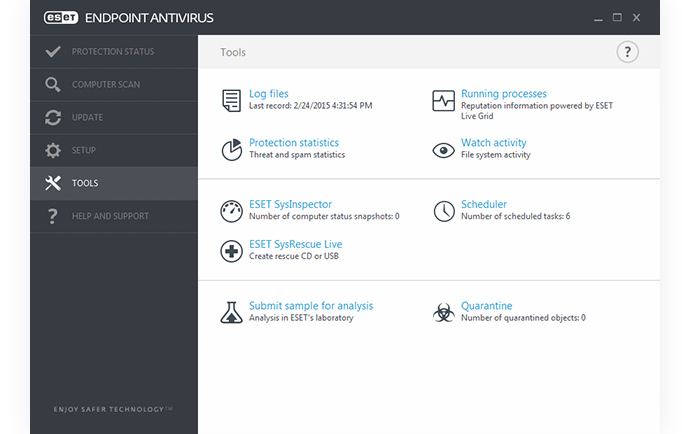Open the Running processes link

[504, 94]
